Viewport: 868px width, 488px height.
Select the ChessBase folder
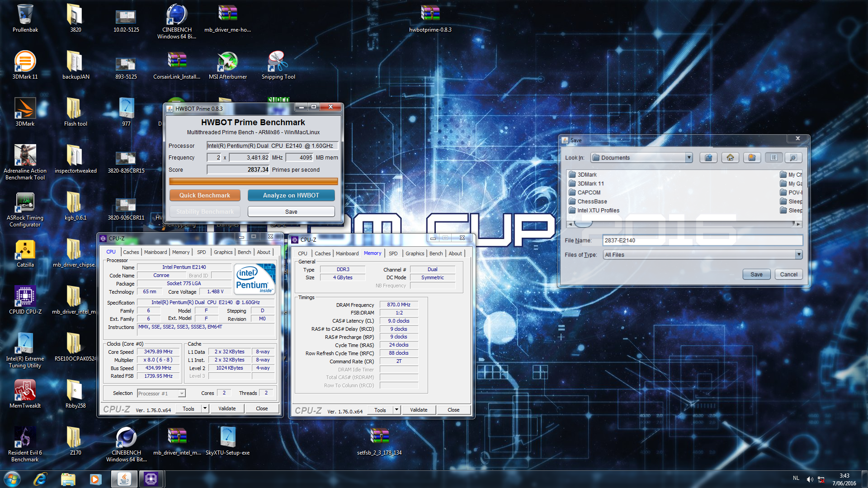588,202
